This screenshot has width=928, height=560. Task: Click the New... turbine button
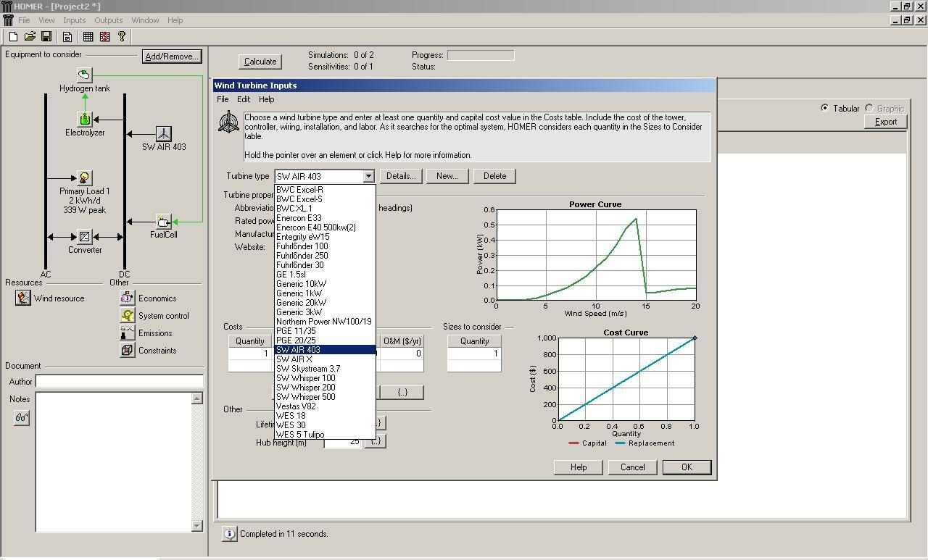[x=447, y=176]
